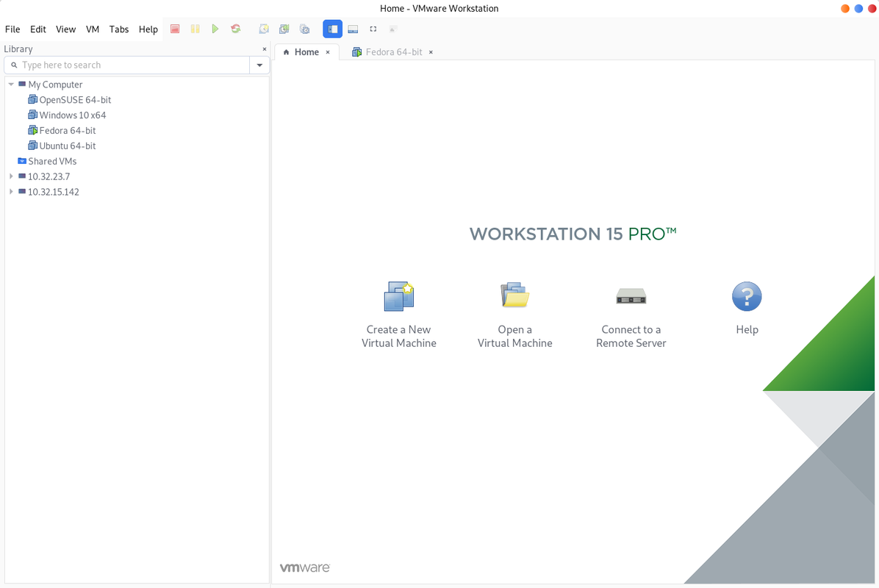The height and width of the screenshot is (588, 879).
Task: Select the 10.32.23.7 remote host
Action: [49, 176]
